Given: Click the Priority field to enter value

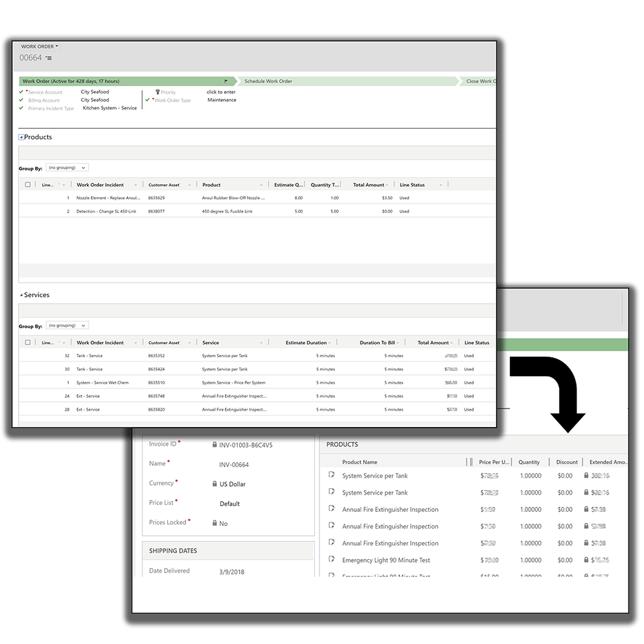Looking at the screenshot, I should tap(221, 92).
